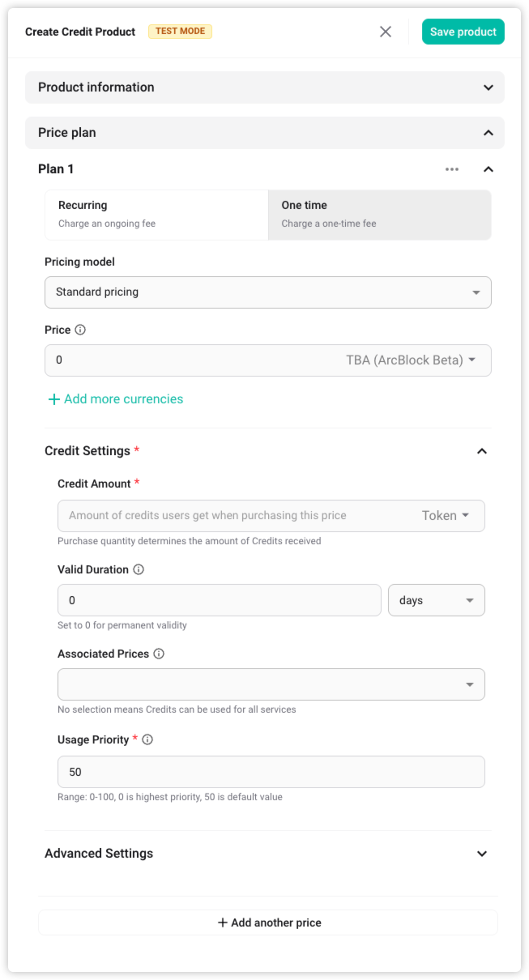Open Plan 1 three-dot options menu
This screenshot has width=529, height=980.
(452, 169)
